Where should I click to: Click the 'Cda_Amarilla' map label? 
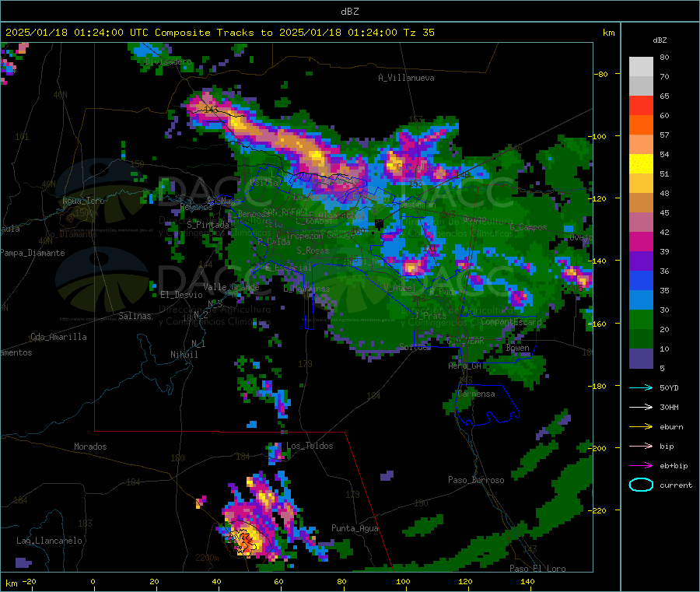tap(58, 337)
